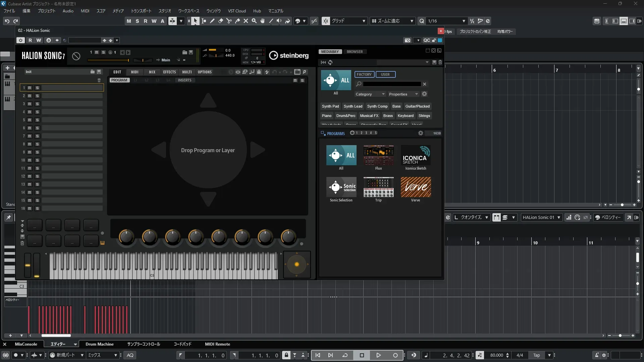Open the トランスポート menu
This screenshot has height=362, width=644.
point(141,11)
